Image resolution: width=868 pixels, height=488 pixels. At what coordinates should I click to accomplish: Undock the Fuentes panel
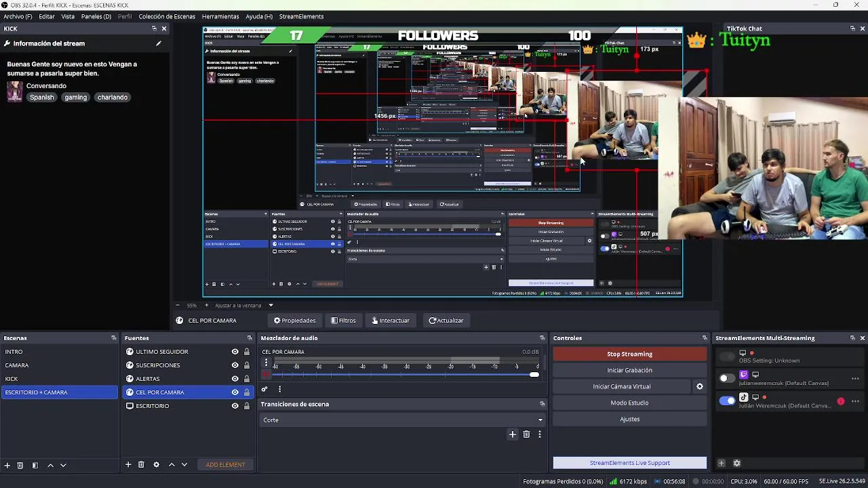click(250, 338)
